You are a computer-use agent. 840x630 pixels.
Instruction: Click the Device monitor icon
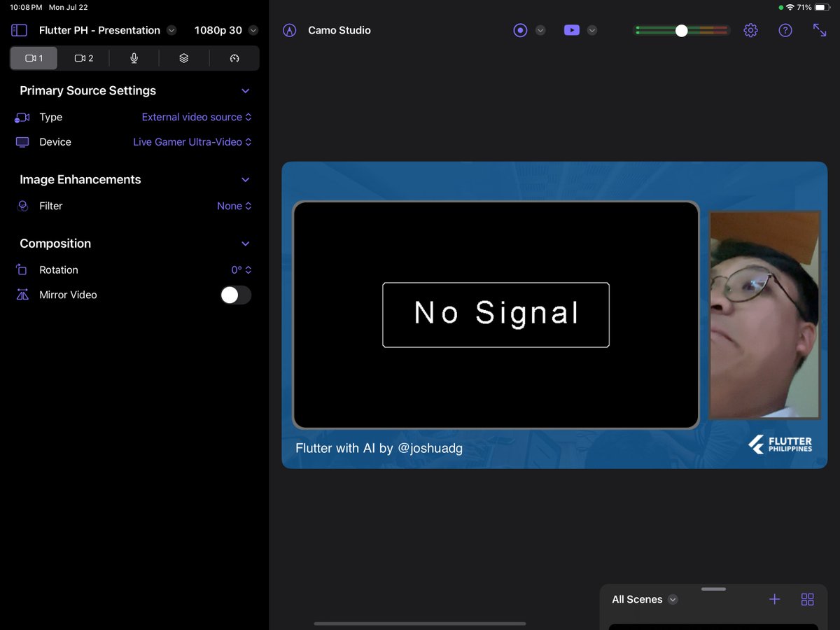coord(22,142)
